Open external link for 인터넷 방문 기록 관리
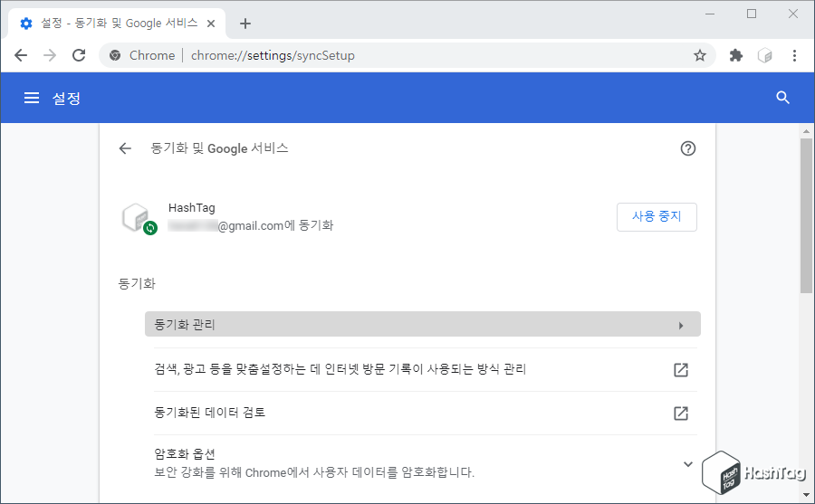The width and height of the screenshot is (815, 504). 681,370
